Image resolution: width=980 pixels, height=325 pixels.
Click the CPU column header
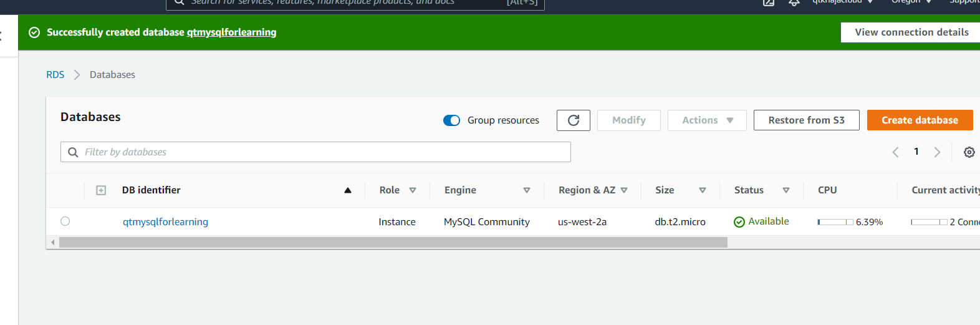tap(827, 190)
